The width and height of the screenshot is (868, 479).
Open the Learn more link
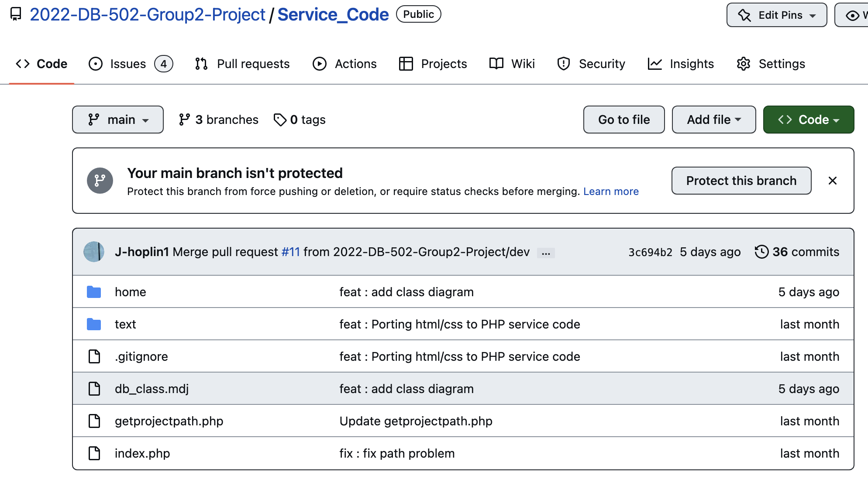click(x=611, y=192)
